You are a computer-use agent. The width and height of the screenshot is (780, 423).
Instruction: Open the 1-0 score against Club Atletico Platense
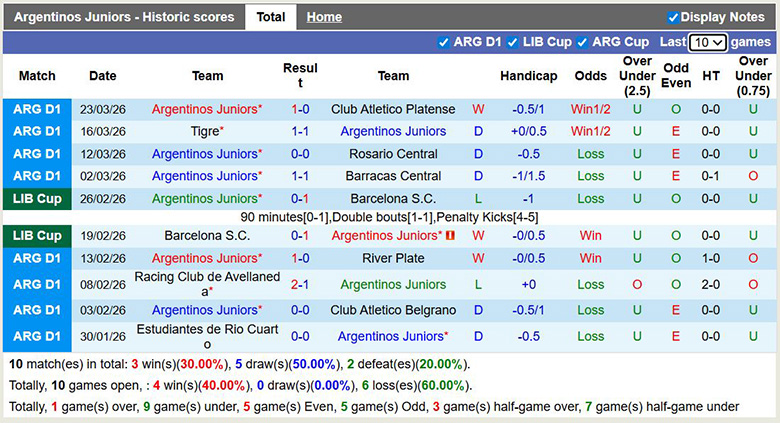300,109
